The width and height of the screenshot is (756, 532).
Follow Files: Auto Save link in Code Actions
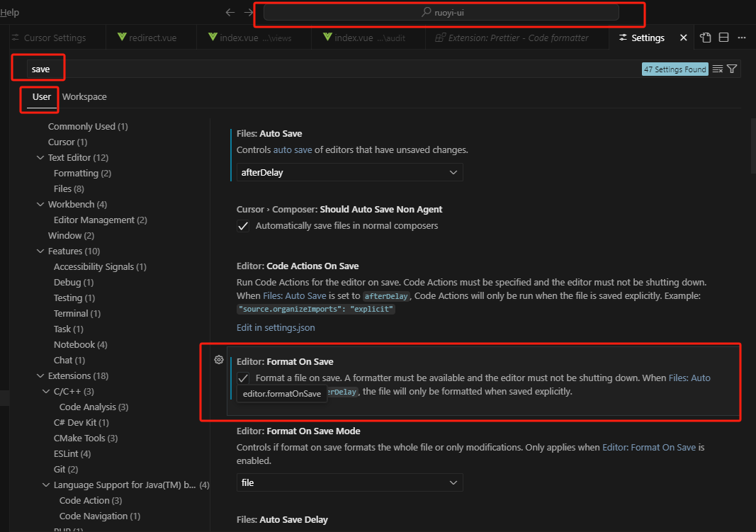coord(295,296)
